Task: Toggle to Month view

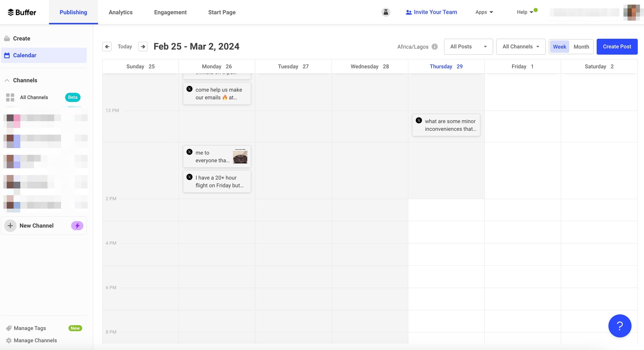Action: click(581, 47)
